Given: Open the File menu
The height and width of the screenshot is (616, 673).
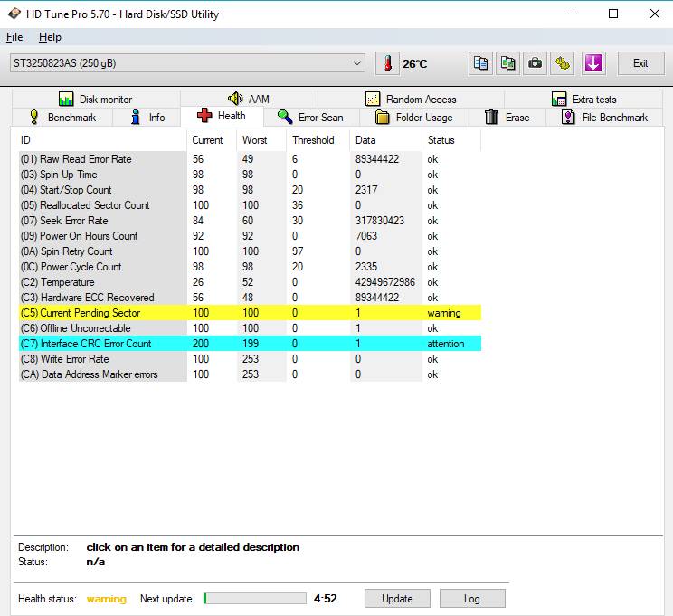Looking at the screenshot, I should click(x=14, y=37).
